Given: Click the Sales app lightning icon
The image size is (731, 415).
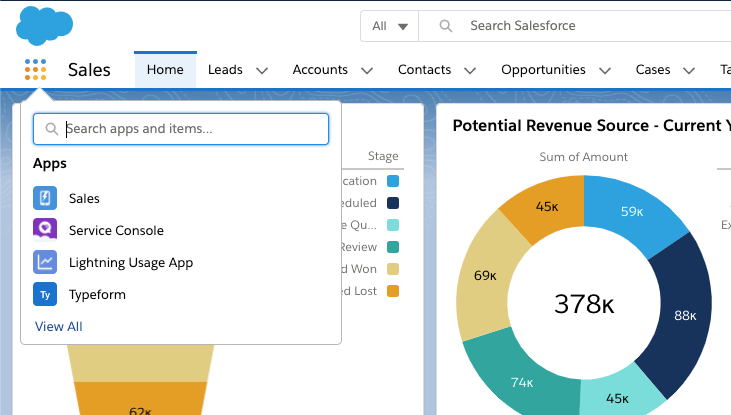Looking at the screenshot, I should tap(45, 198).
